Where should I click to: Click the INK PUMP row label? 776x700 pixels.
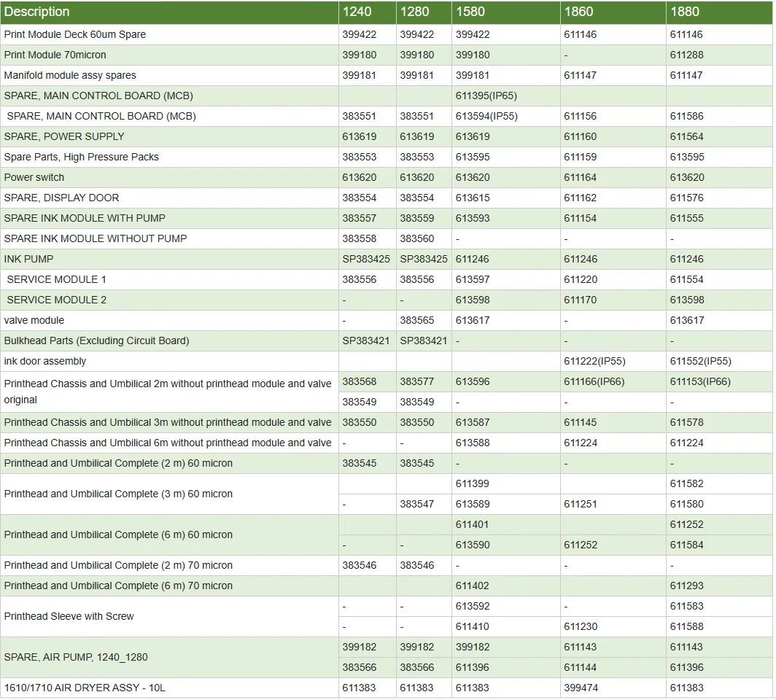click(29, 259)
